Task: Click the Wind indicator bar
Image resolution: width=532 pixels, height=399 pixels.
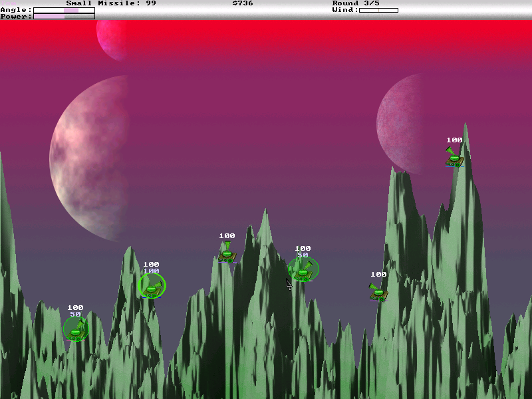Action: (378, 10)
